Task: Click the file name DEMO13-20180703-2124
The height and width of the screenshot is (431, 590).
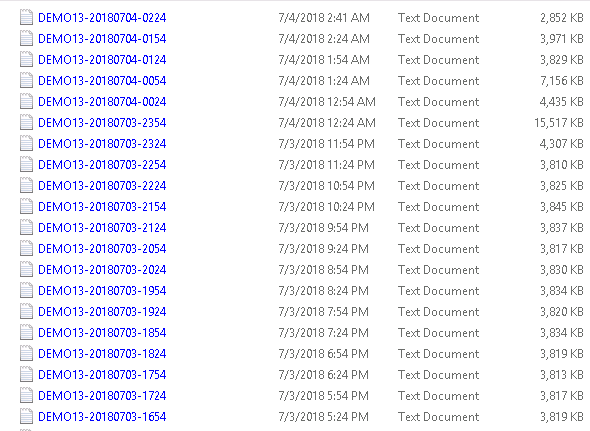Action: click(102, 228)
